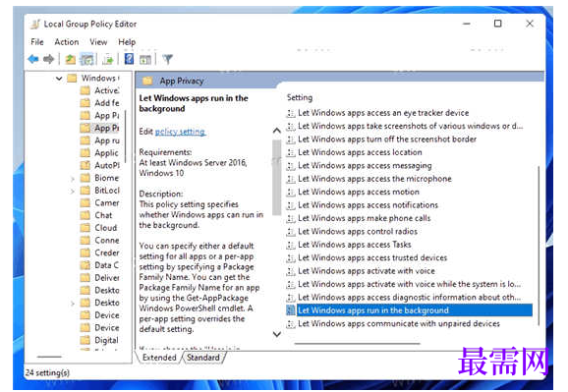Select the Creder tree folder
The width and height of the screenshot is (568, 392).
tap(100, 252)
